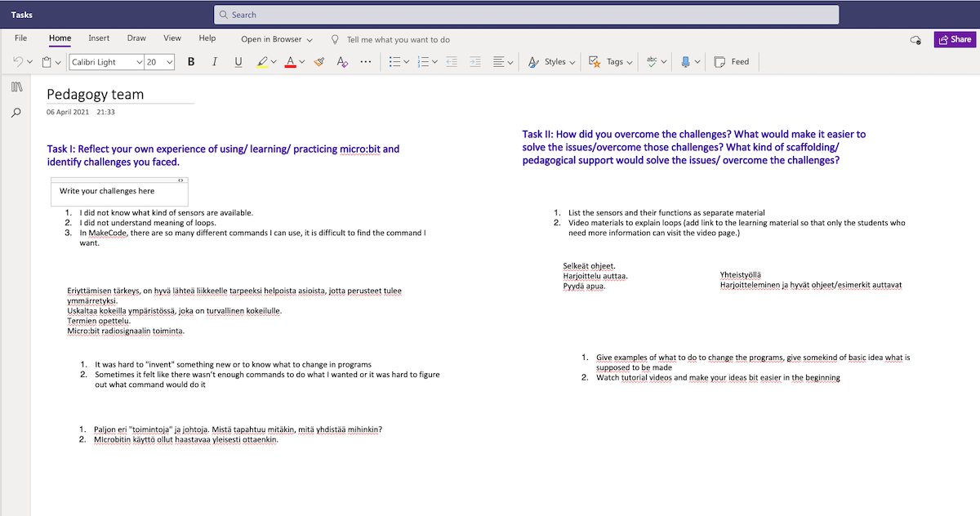
Task: Expand the Tags dropdown chevron
Action: 630,62
